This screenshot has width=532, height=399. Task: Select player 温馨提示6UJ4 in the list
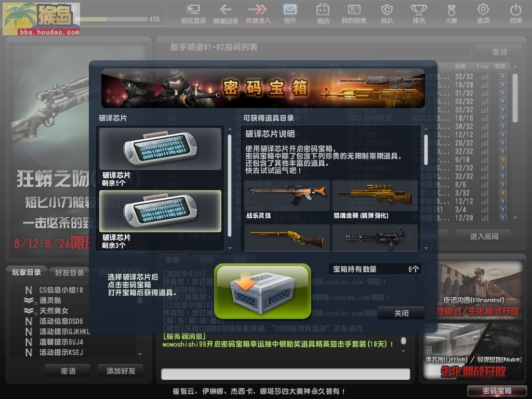61,342
